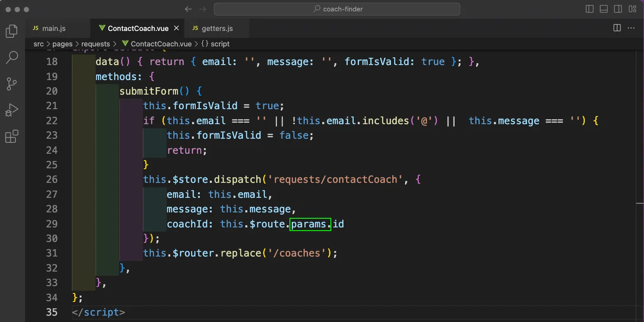Click the '/coaches' string on line 31
This screenshot has width=644, height=322.
pos(298,253)
